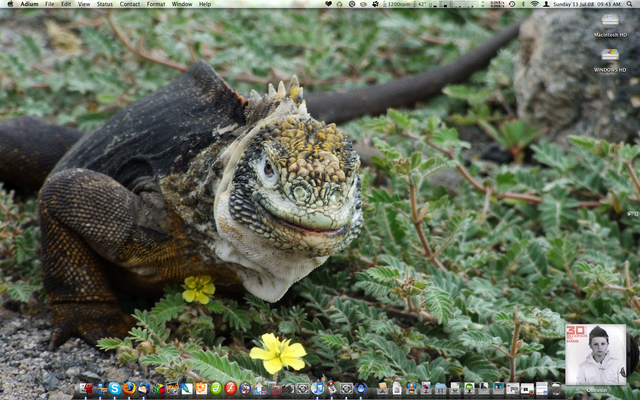Viewport: 640px width, 400px height.
Task: Open the Format menu
Action: click(156, 4)
